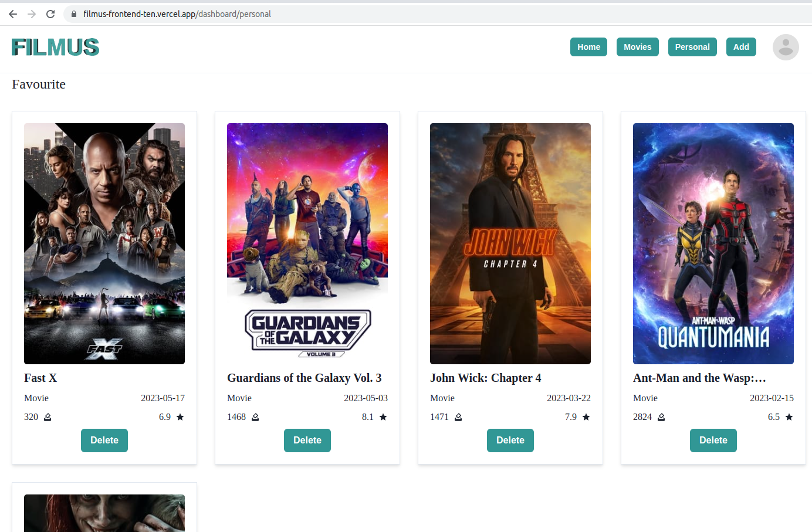
Task: Click vote count 2824
Action: (x=642, y=417)
